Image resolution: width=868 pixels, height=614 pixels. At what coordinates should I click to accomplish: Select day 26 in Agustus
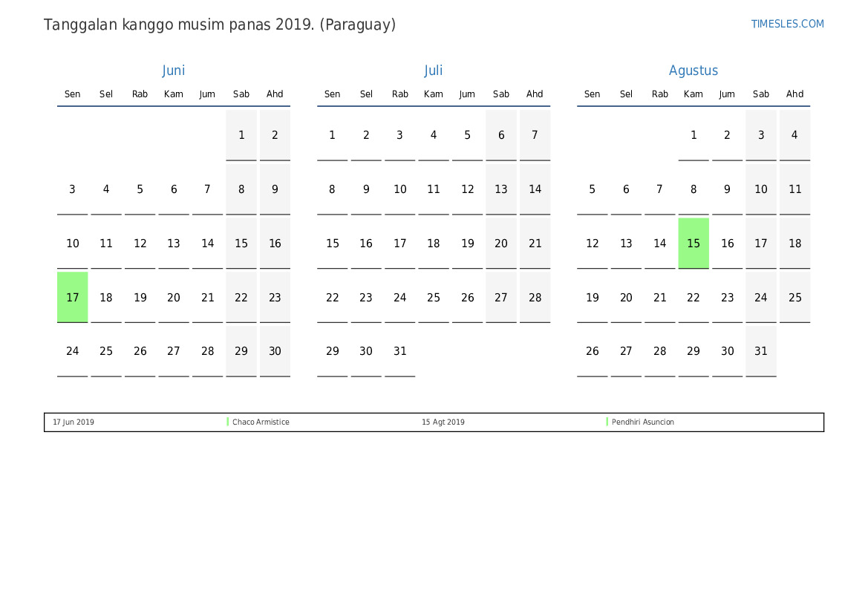point(593,351)
